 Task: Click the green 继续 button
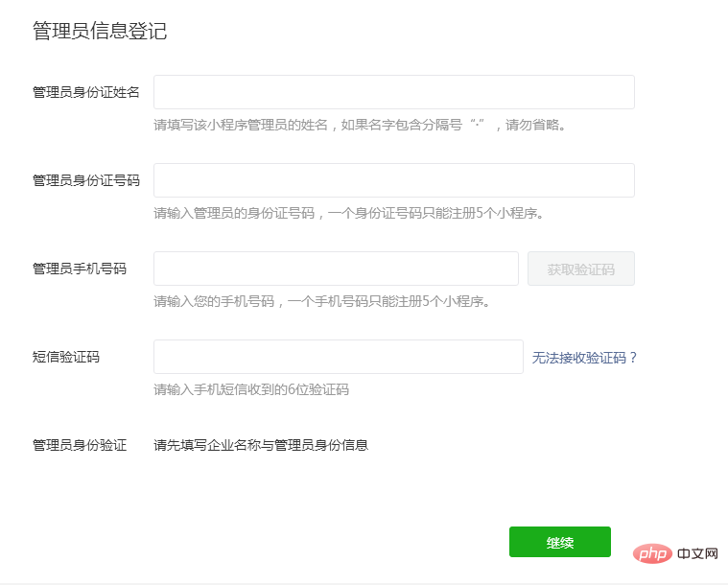point(559,542)
